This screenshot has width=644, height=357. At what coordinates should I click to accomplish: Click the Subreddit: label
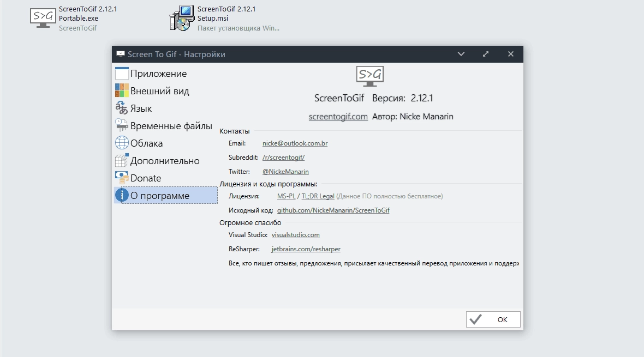click(x=243, y=158)
